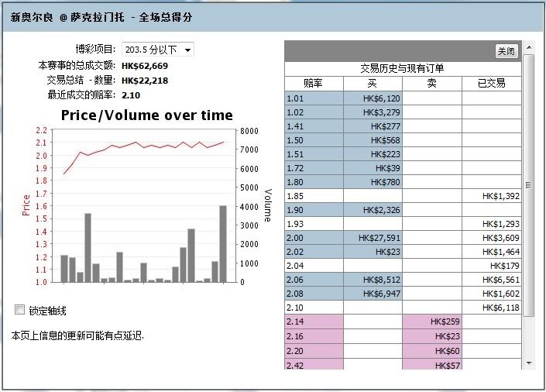Click the 卖 column header
Image resolution: width=546 pixels, height=392 pixels.
(431, 84)
